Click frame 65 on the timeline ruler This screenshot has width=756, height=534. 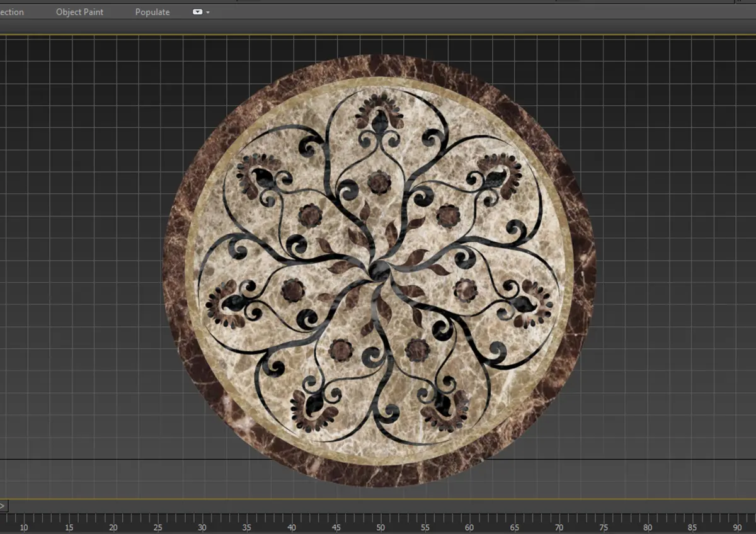pos(514,526)
